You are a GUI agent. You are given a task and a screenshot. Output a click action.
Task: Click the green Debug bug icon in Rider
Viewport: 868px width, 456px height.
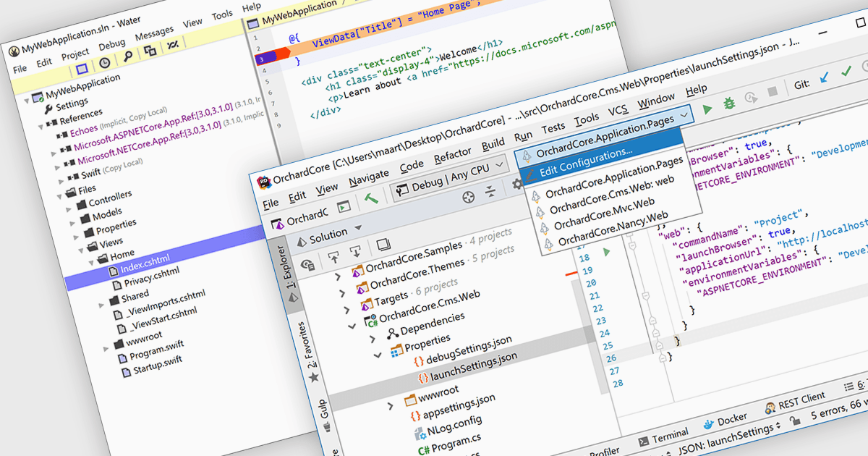pyautogui.click(x=729, y=104)
